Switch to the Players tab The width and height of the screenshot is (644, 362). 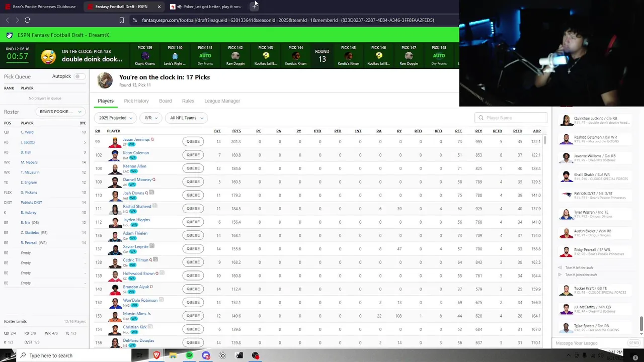click(106, 101)
